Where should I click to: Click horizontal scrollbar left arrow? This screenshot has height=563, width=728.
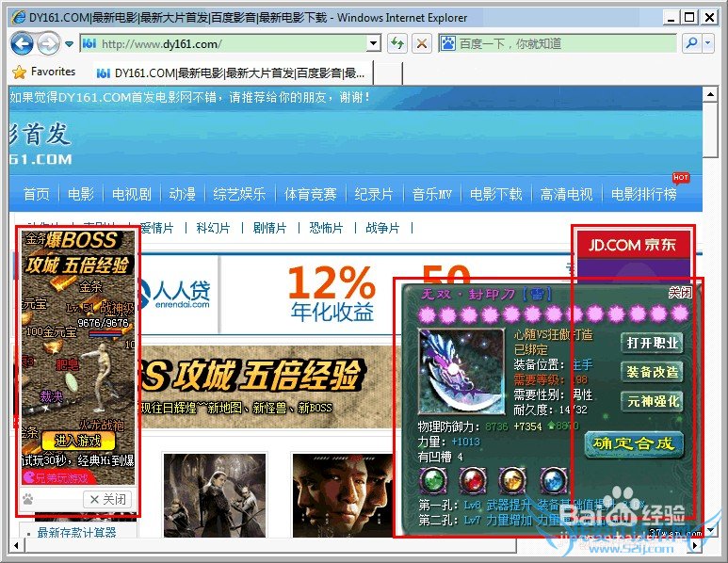(x=16, y=545)
